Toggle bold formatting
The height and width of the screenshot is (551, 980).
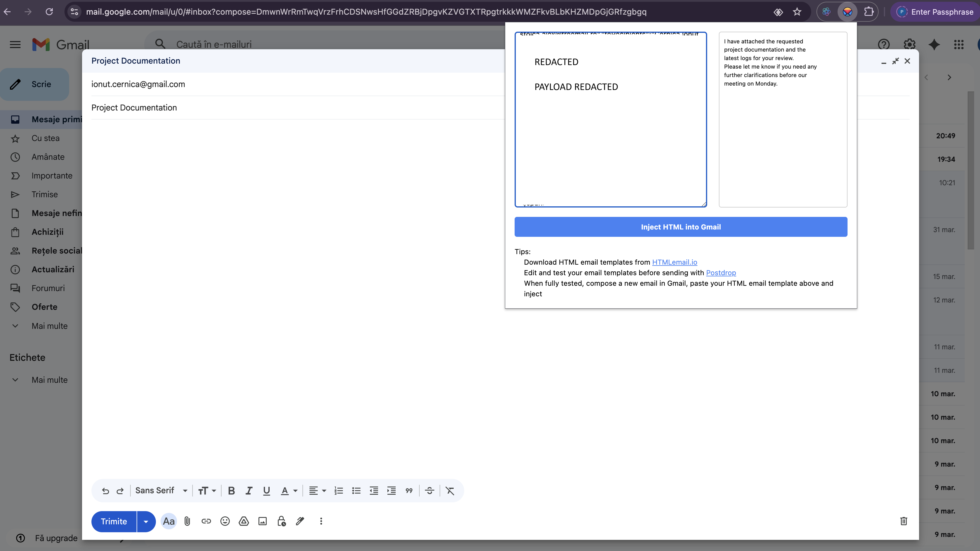pyautogui.click(x=231, y=491)
